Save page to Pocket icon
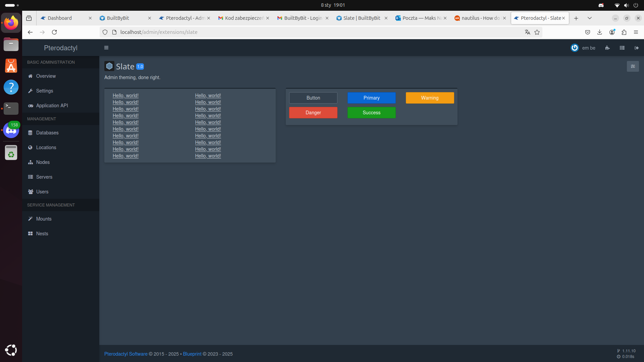Image resolution: width=644 pixels, height=362 pixels. (588, 32)
